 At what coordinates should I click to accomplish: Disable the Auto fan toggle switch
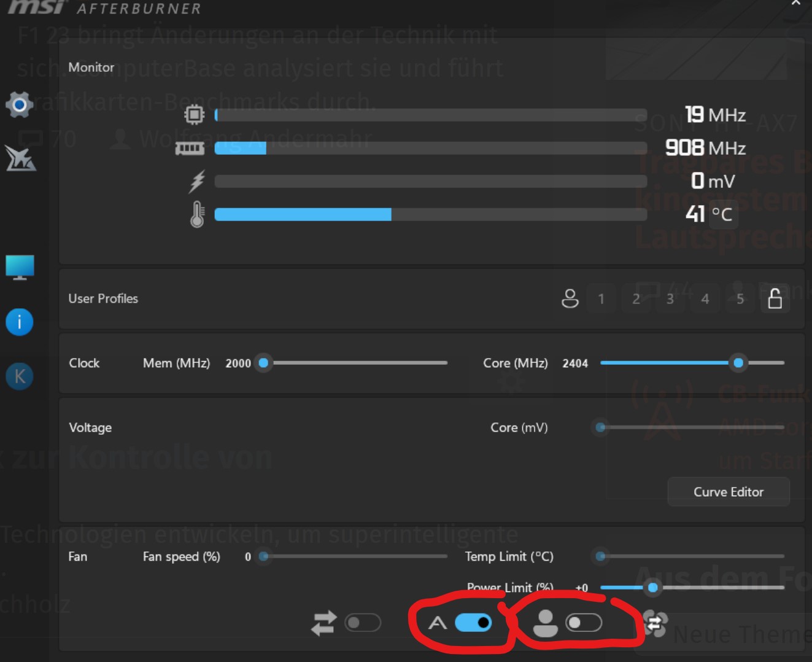473,623
